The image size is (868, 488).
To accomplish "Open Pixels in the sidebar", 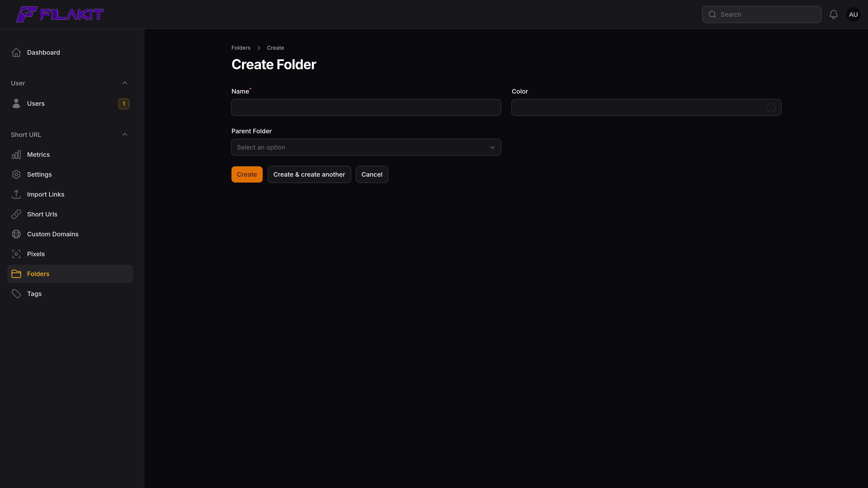I will [70, 254].
